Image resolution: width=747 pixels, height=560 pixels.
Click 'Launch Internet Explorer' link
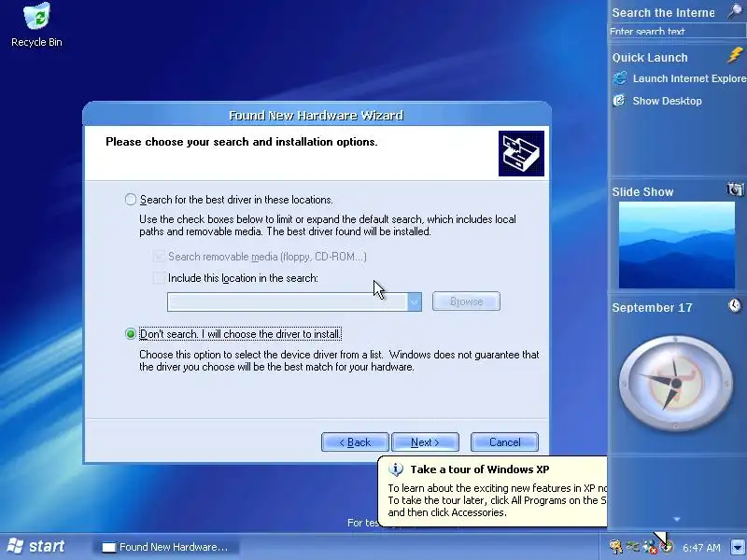point(689,78)
